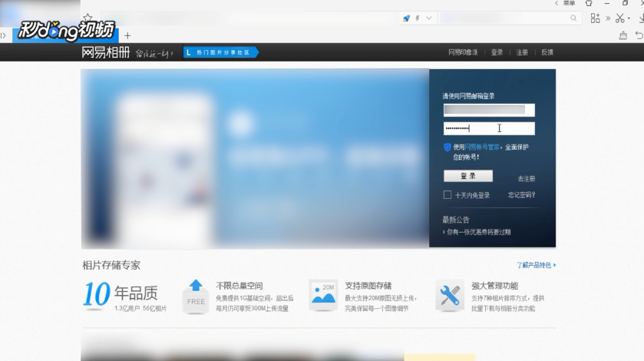
Task: Click the broom clean-up icon
Action: point(623,35)
